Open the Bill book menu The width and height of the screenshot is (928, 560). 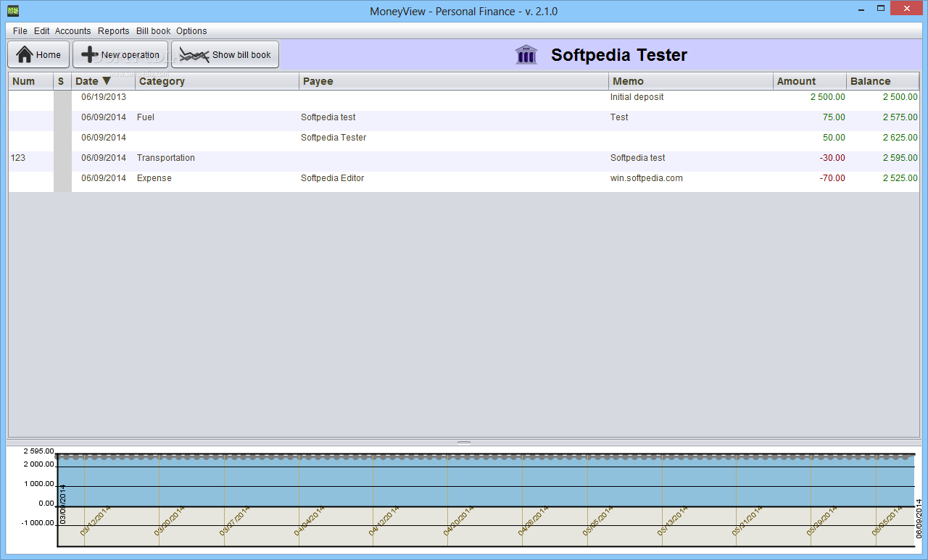[154, 31]
